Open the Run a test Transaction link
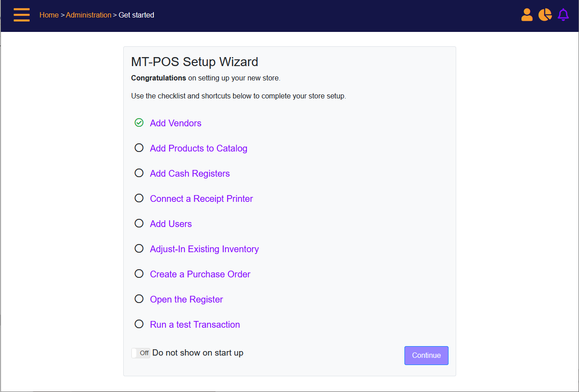This screenshot has height=392, width=579. 195,325
